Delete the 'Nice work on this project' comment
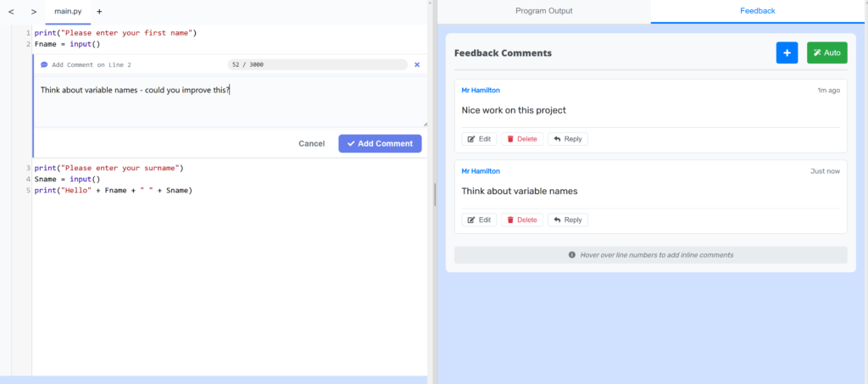 click(520, 139)
